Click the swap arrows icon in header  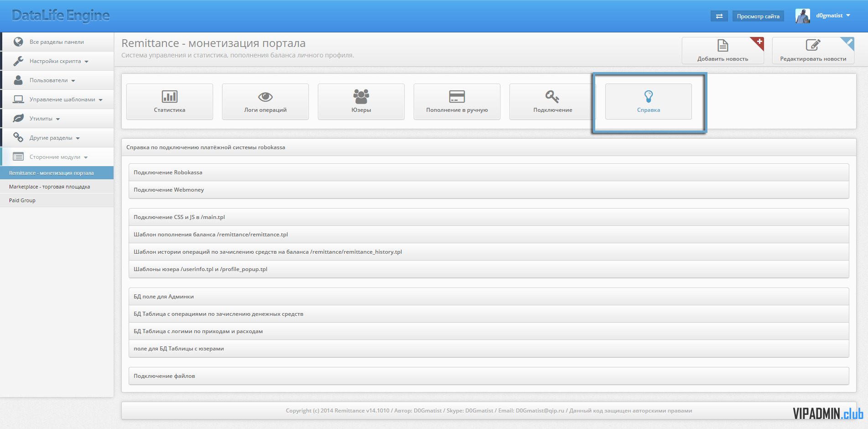[x=719, y=16]
